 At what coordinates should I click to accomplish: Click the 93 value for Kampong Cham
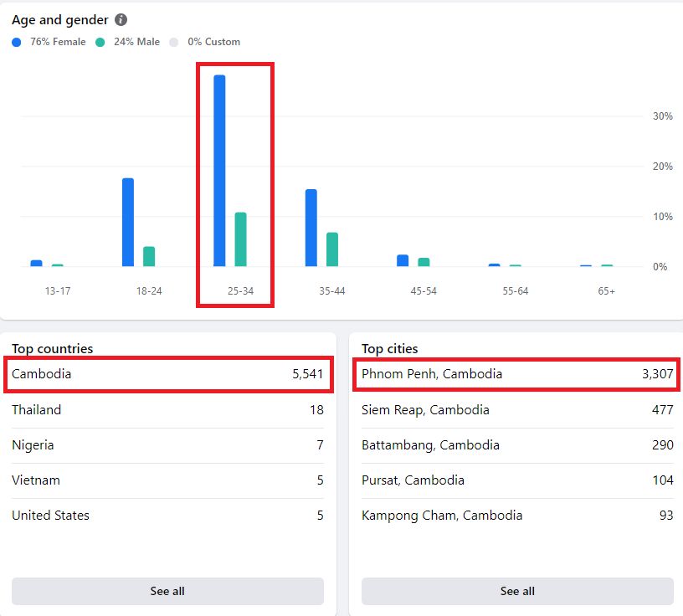[x=666, y=516]
